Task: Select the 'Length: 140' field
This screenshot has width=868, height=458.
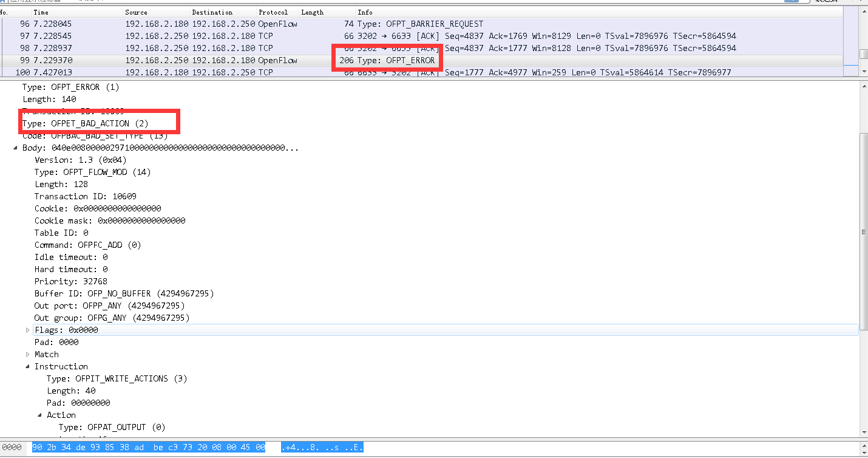Action: [49, 99]
